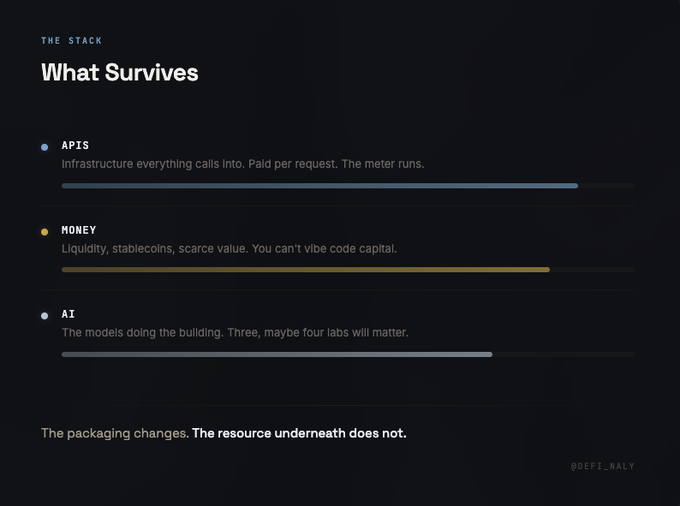680x506 pixels.
Task: Select the AI section label
Action: [68, 314]
